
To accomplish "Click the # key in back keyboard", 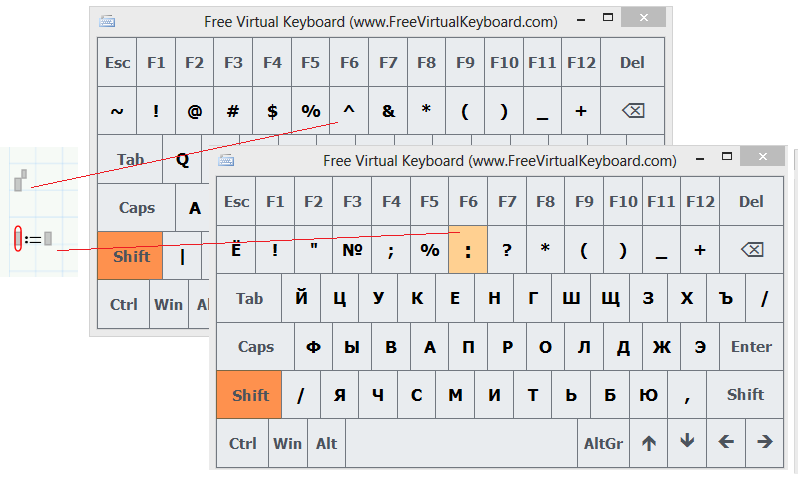I will click(233, 110).
